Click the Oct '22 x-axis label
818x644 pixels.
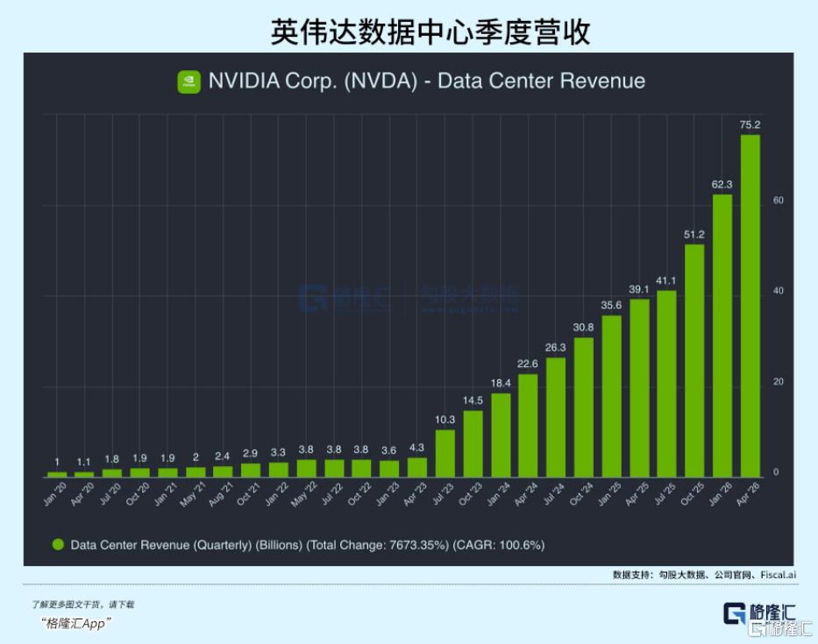(359, 494)
